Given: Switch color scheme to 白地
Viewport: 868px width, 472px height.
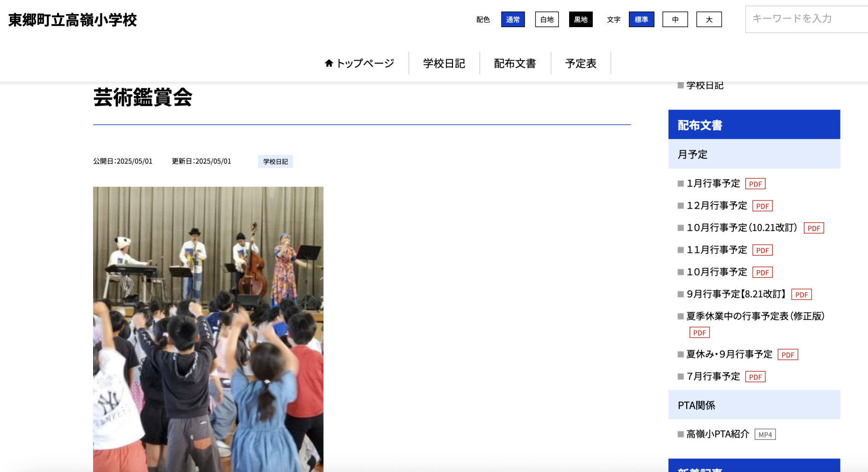Looking at the screenshot, I should [547, 19].
